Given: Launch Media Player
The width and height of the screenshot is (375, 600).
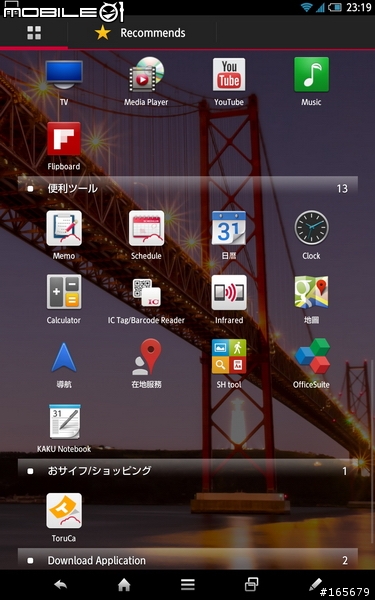Looking at the screenshot, I should (146, 75).
